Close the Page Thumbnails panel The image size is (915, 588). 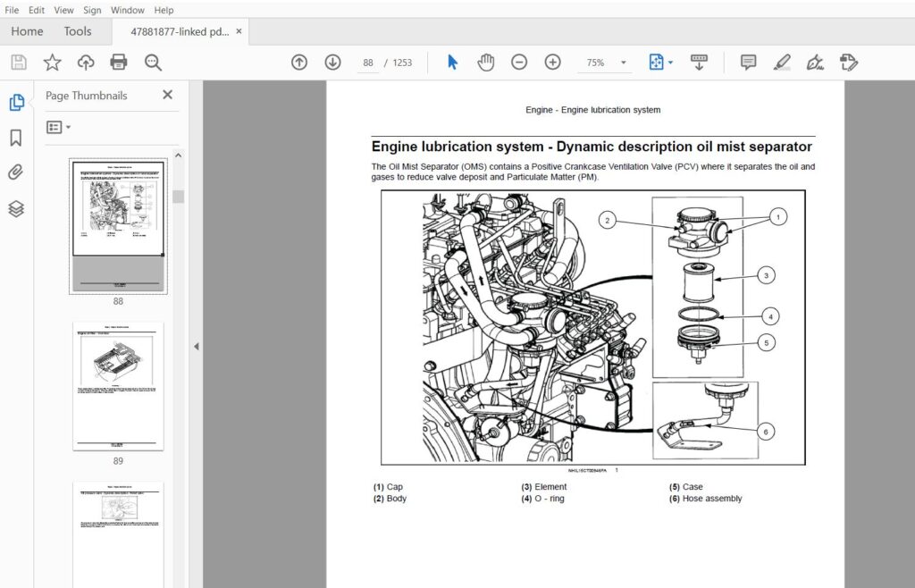pos(167,95)
